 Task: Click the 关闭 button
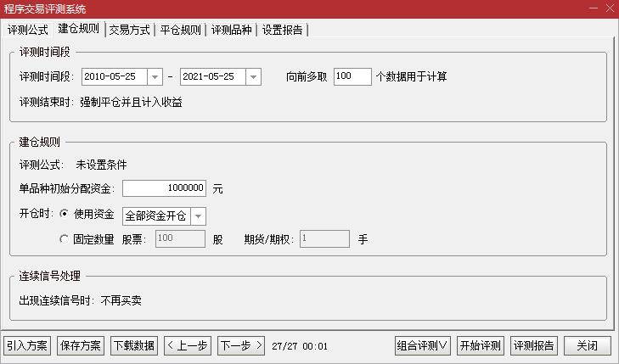pos(588,346)
